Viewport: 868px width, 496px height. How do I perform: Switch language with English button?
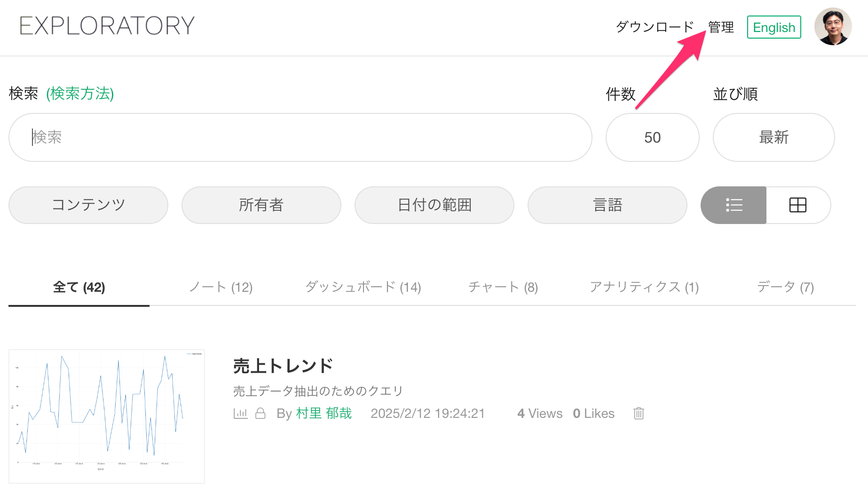774,27
